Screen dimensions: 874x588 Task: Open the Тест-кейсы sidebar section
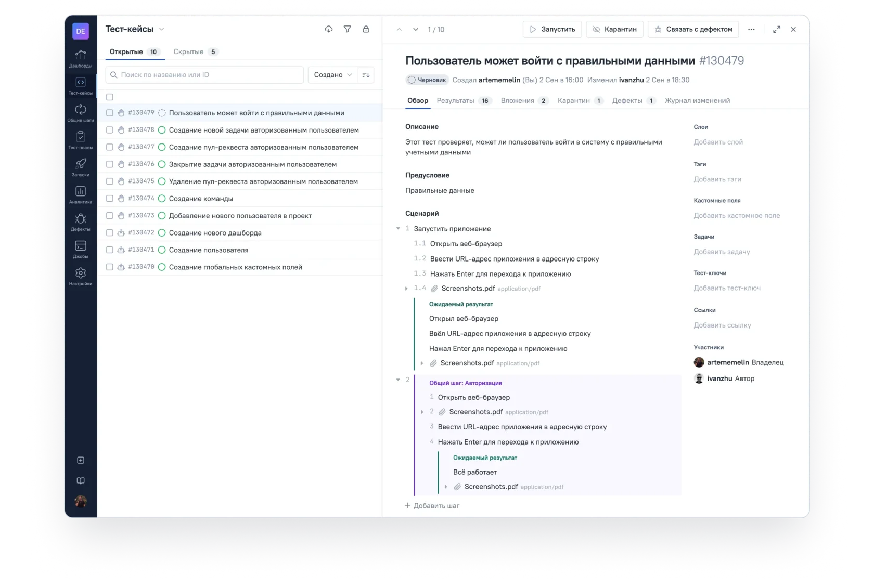coord(81,86)
